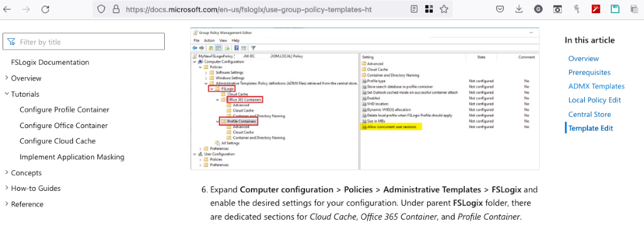The width and height of the screenshot is (644, 226).
Task: Jump to Local Policy Edit section
Action: (595, 100)
